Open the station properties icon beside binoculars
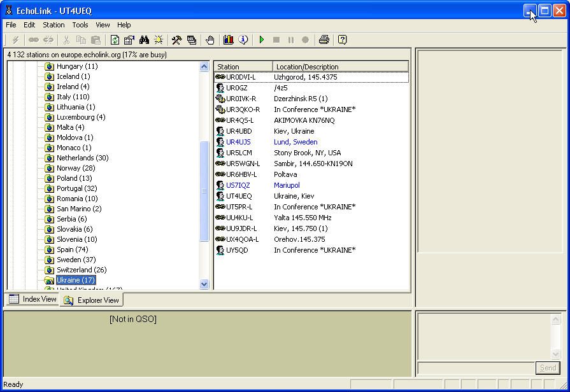The height and width of the screenshot is (392, 570). 129,40
